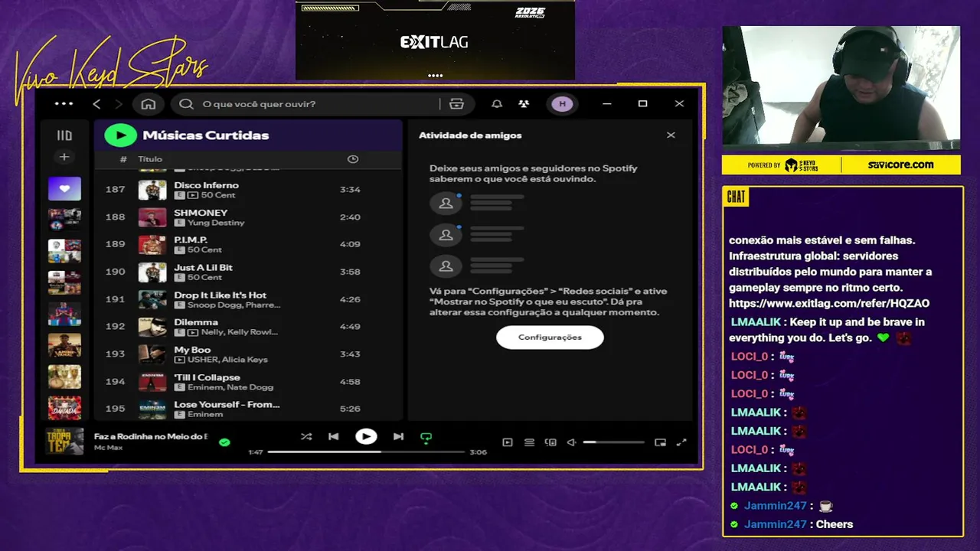Open the queue icon
The width and height of the screenshot is (980, 551).
529,442
